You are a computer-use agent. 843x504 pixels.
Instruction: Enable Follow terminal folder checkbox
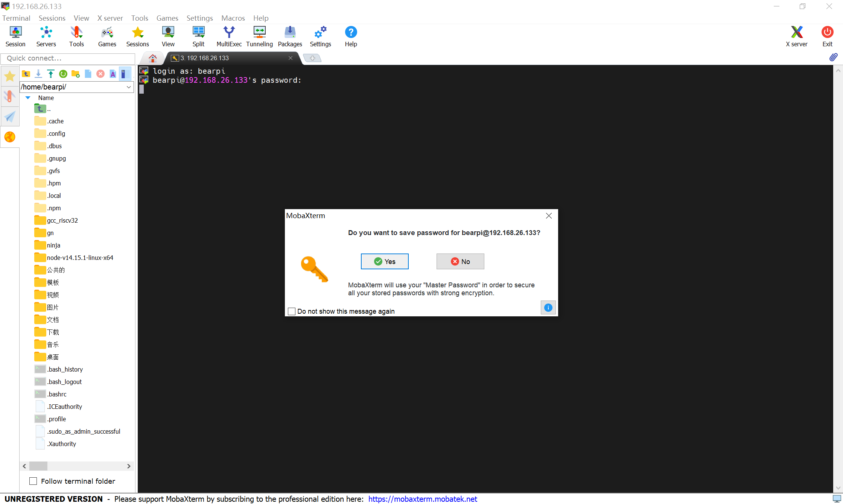33,481
